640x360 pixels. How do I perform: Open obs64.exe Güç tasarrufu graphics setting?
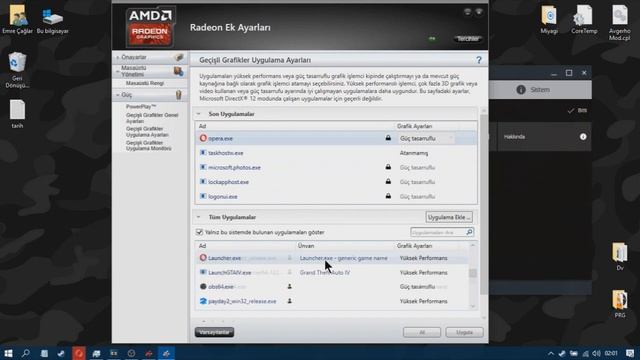pyautogui.click(x=417, y=287)
